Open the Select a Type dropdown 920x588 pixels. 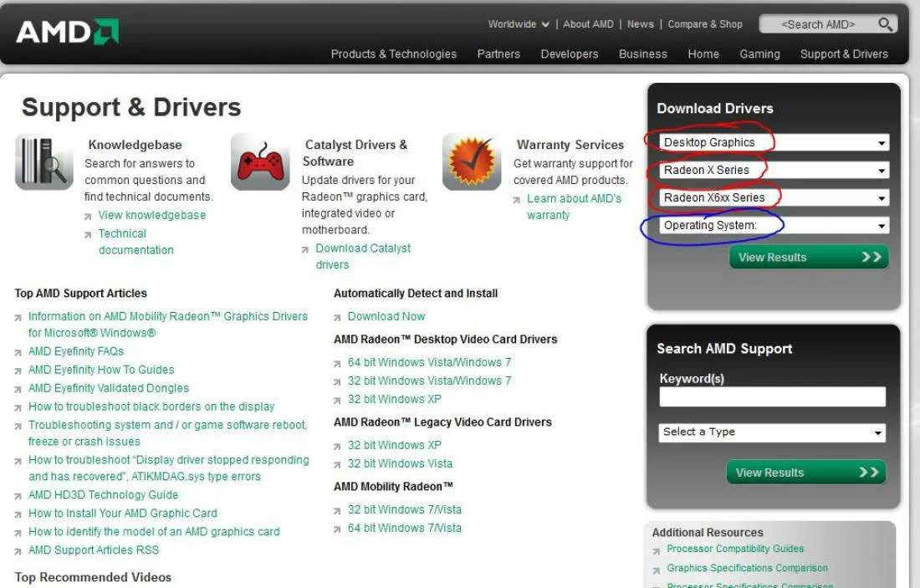(772, 432)
